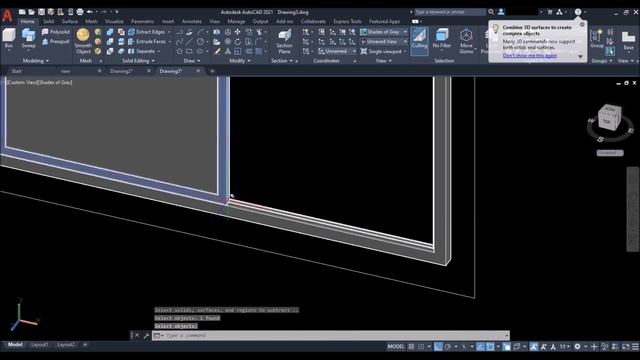Open the Shades of Gray visual style dropdown
This screenshot has height=360, width=640.
[383, 32]
